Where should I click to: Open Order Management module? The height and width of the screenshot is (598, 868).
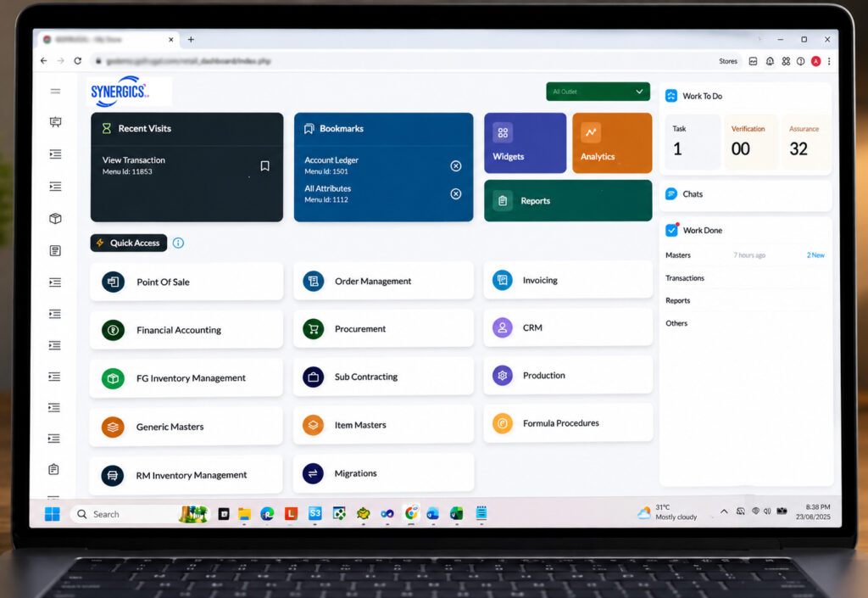(384, 282)
